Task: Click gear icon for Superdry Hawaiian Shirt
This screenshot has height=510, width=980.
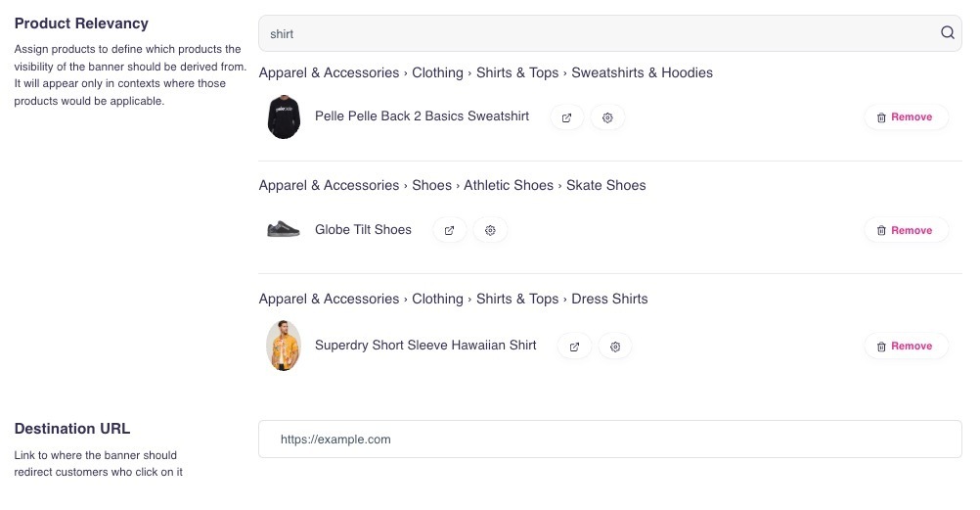Action: pos(615,347)
